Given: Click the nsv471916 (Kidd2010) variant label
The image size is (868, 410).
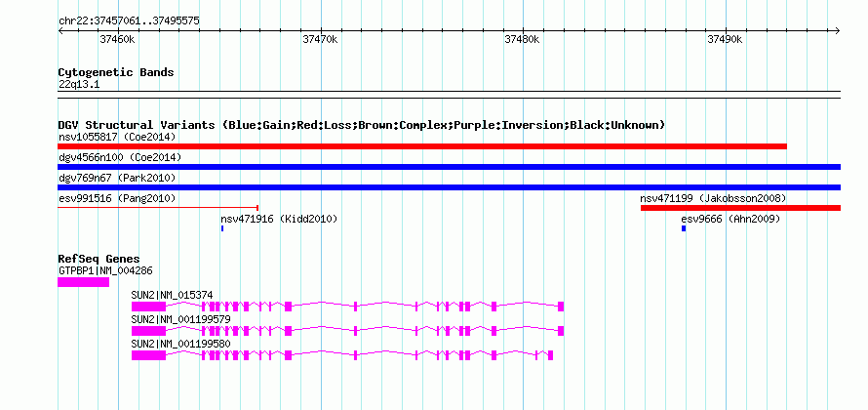Looking at the screenshot, I should pos(279,219).
